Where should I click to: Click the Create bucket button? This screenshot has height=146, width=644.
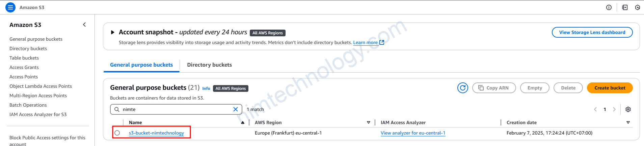(610, 88)
